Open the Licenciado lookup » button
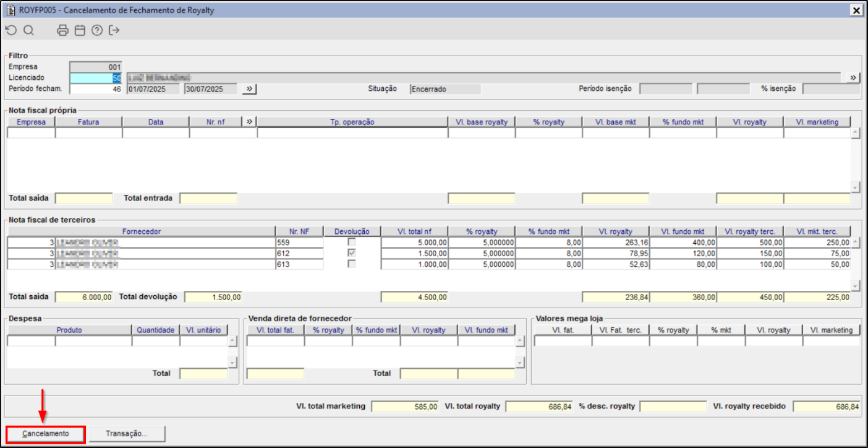 tap(853, 77)
